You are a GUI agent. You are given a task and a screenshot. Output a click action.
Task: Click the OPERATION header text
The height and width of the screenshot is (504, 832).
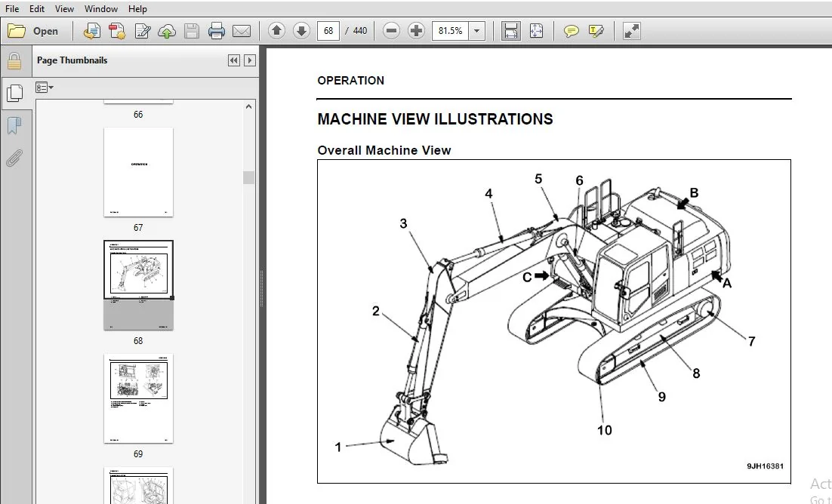(x=351, y=81)
